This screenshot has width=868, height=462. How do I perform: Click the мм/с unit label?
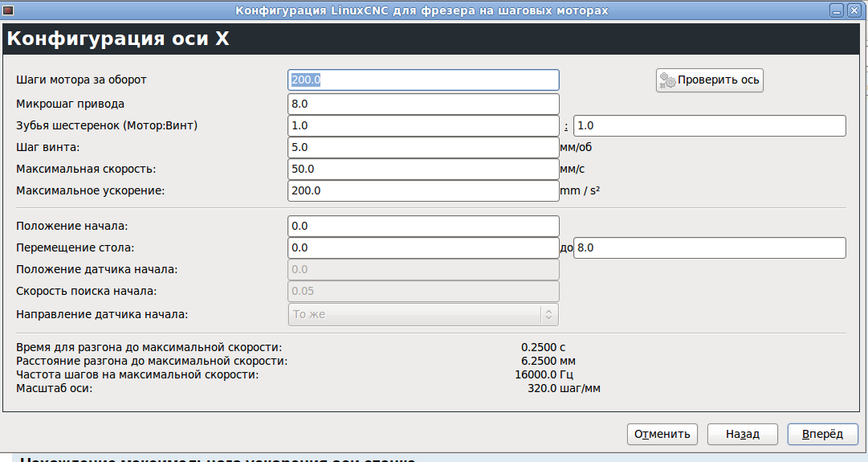[572, 169]
